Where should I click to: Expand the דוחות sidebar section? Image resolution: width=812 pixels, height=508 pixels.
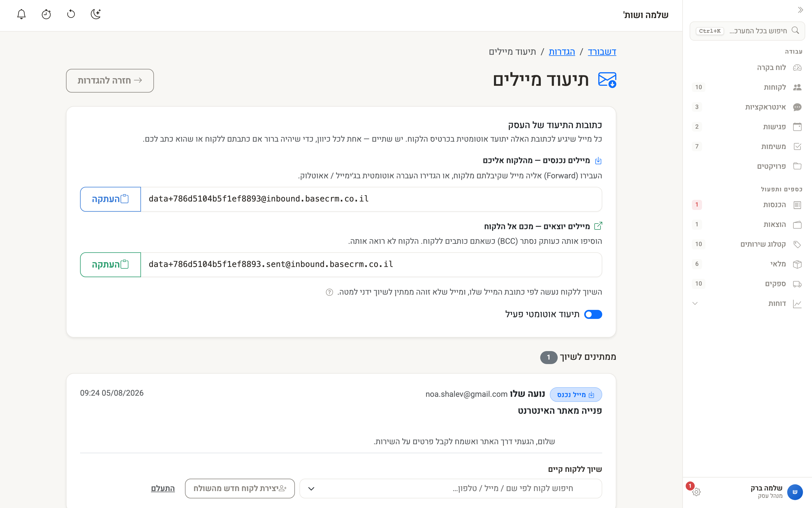coord(747,304)
